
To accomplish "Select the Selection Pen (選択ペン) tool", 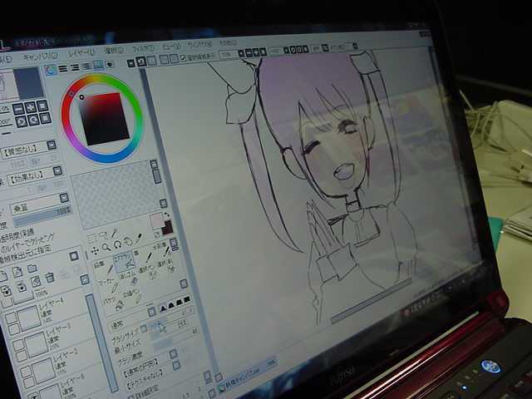I will point(148,273).
